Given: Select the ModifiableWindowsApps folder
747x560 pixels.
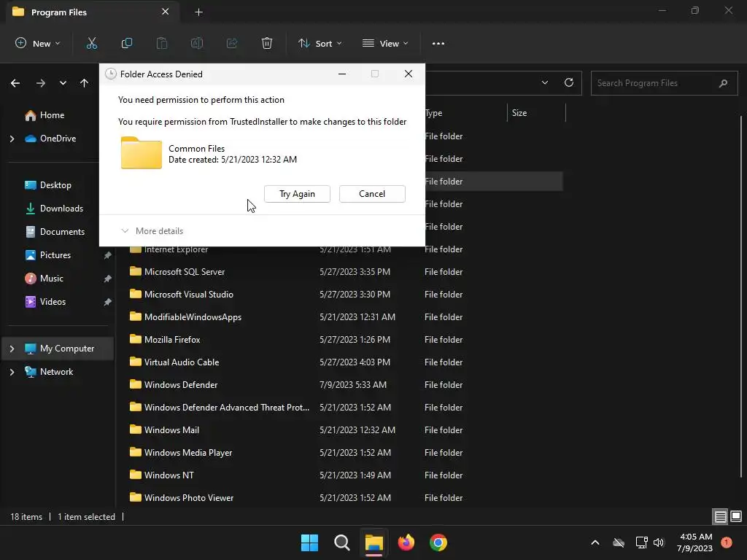Looking at the screenshot, I should pos(193,317).
